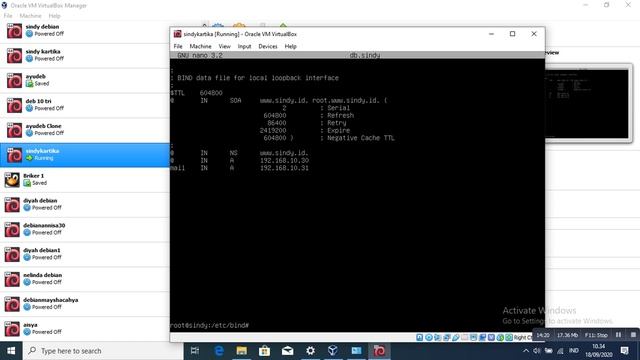640x360 pixels.
Task: Open the Windows Start menu
Action: coord(11,351)
